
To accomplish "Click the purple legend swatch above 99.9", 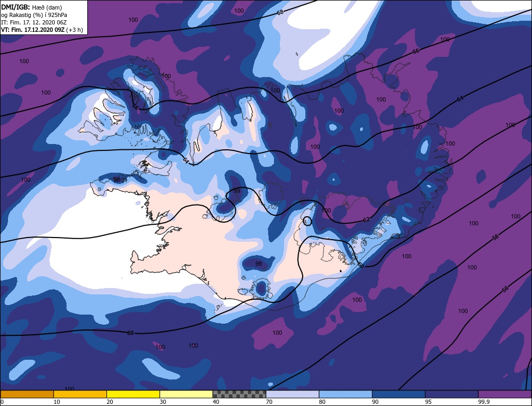I will click(505, 394).
